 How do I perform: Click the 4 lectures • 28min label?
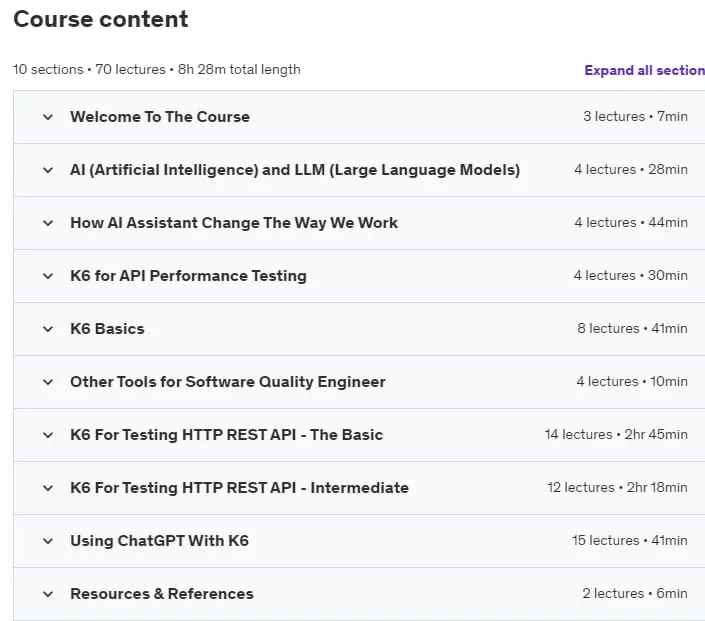click(x=631, y=170)
